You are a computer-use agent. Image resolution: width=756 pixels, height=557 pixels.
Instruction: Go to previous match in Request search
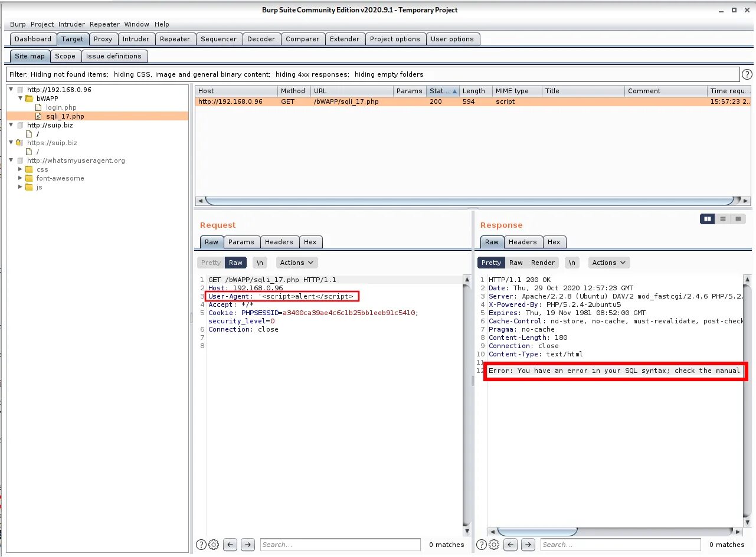[x=231, y=545]
